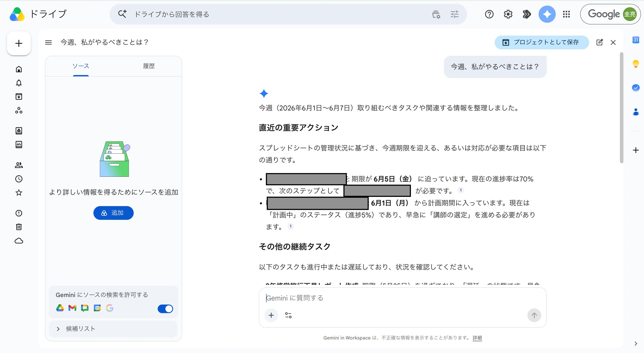Open Storage cloud icon in sidebar
Viewport: 644px width, 353px height.
(x=19, y=241)
